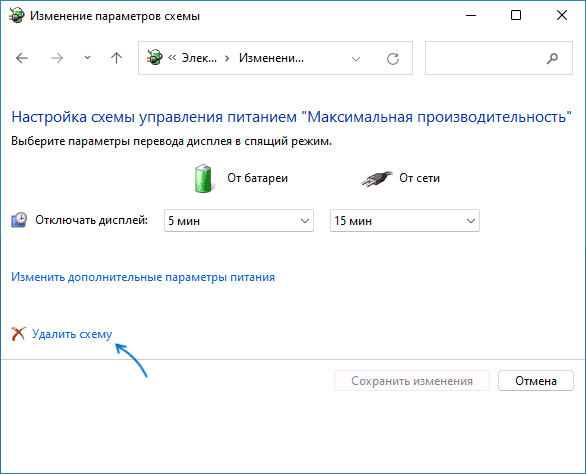Open "Изменить дополнительные параметры питания" link
This screenshot has height=474, width=586.
tap(143, 277)
